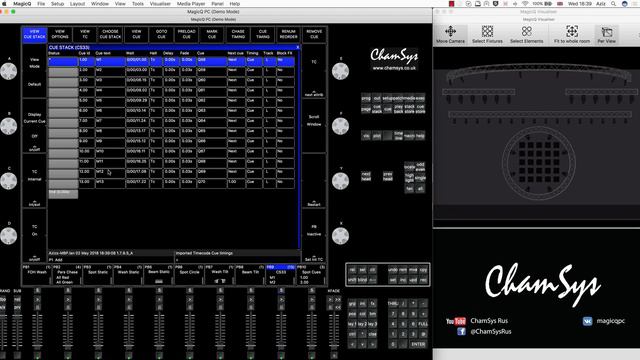
Task: Click the blind button
Action: [362, 280]
